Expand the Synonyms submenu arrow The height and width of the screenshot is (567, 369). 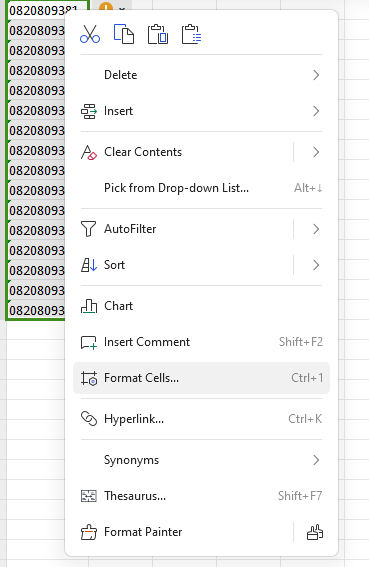click(316, 460)
